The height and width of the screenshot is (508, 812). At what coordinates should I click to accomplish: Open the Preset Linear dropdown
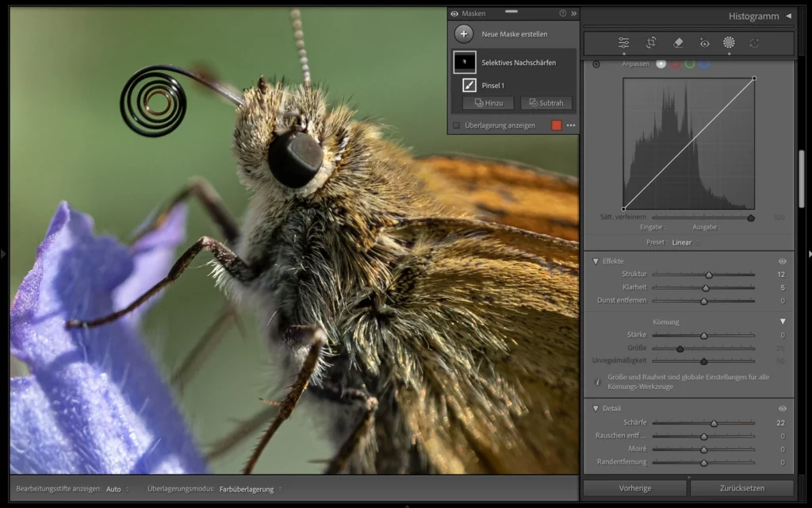point(684,242)
